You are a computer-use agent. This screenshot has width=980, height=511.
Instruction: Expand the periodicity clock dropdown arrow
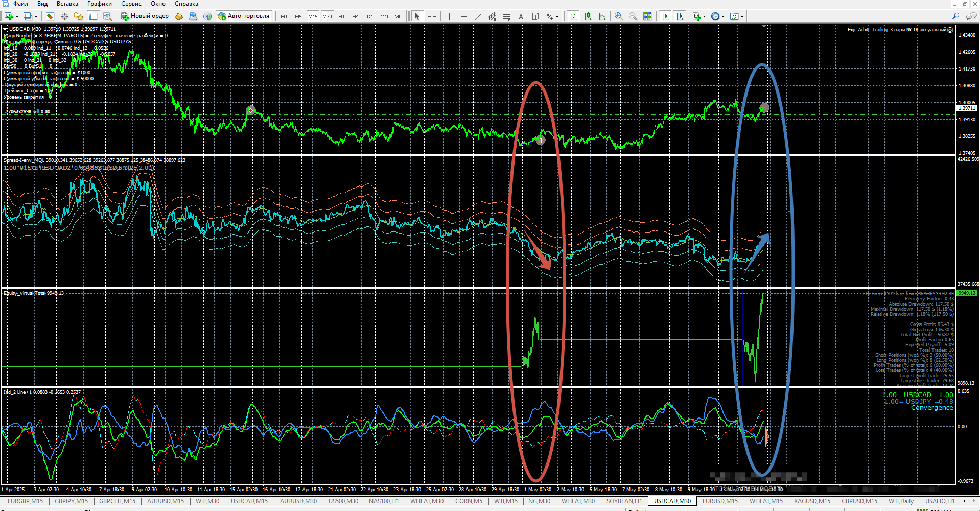723,16
